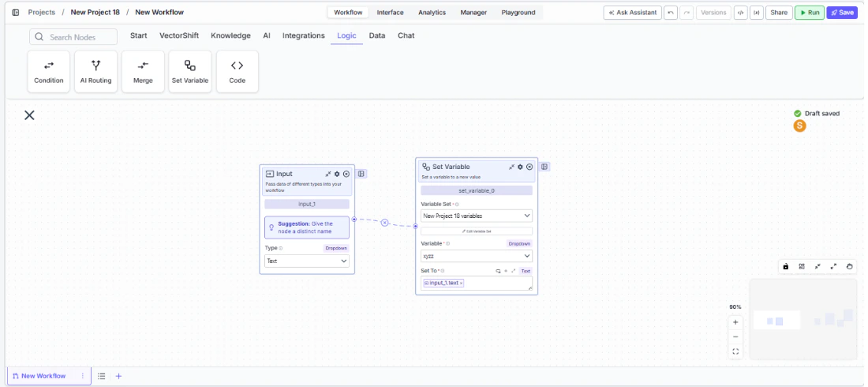Add a new workflow tab with plus icon
Image resolution: width=868 pixels, height=387 pixels.
[x=118, y=376]
